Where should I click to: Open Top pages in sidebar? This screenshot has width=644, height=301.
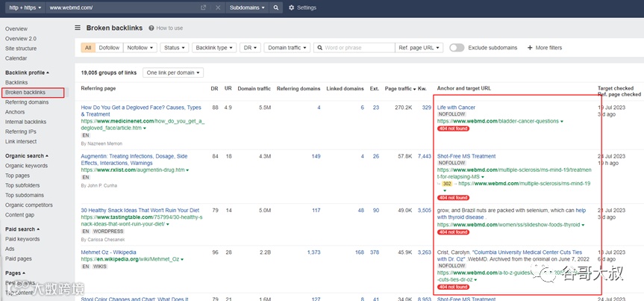pos(17,176)
